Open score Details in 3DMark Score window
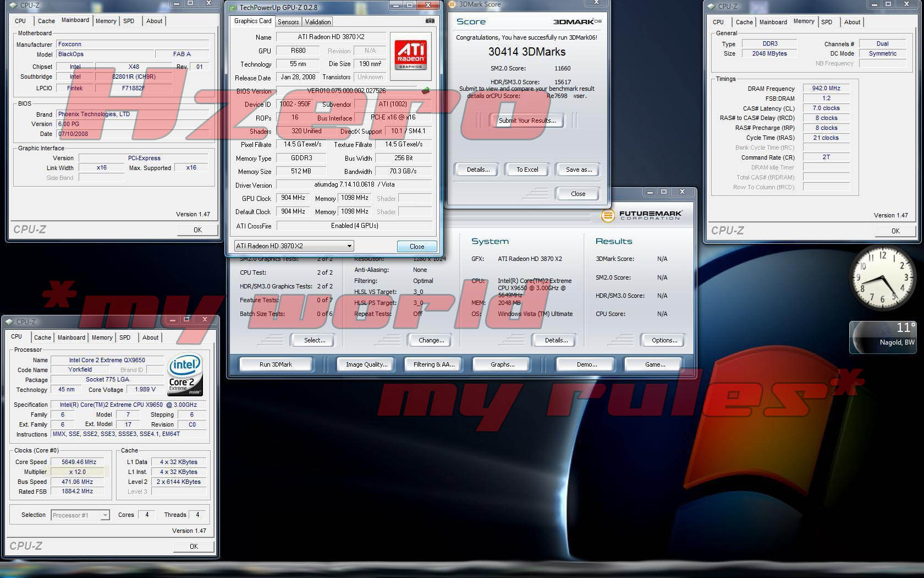Screen dimensions: 924x578 coord(478,170)
